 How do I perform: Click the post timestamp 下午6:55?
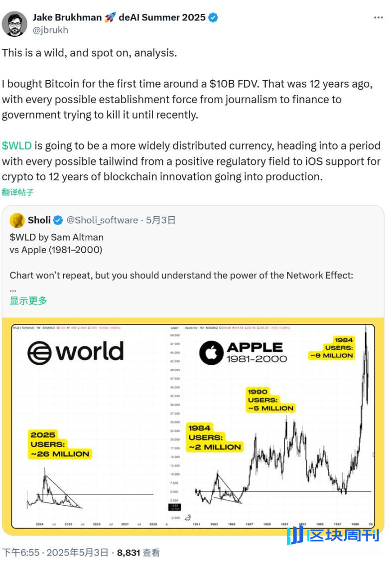pyautogui.click(x=20, y=552)
